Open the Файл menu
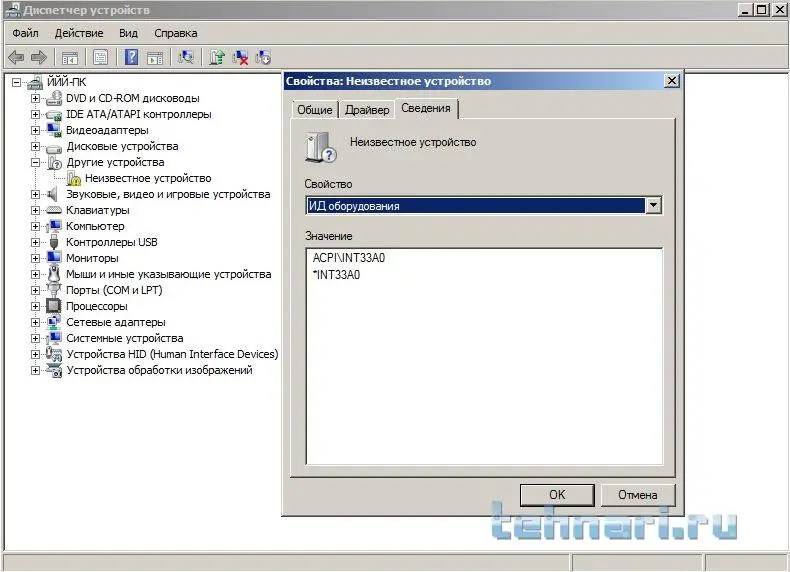 point(25,33)
